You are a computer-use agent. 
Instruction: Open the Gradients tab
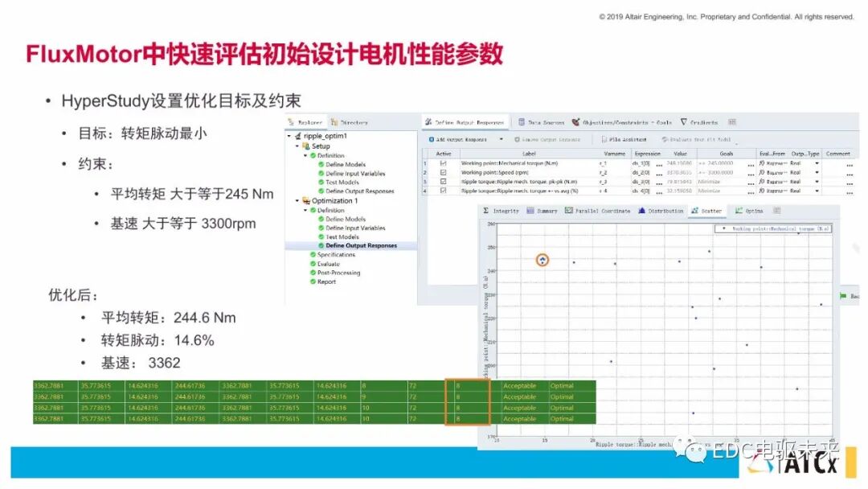(699, 121)
